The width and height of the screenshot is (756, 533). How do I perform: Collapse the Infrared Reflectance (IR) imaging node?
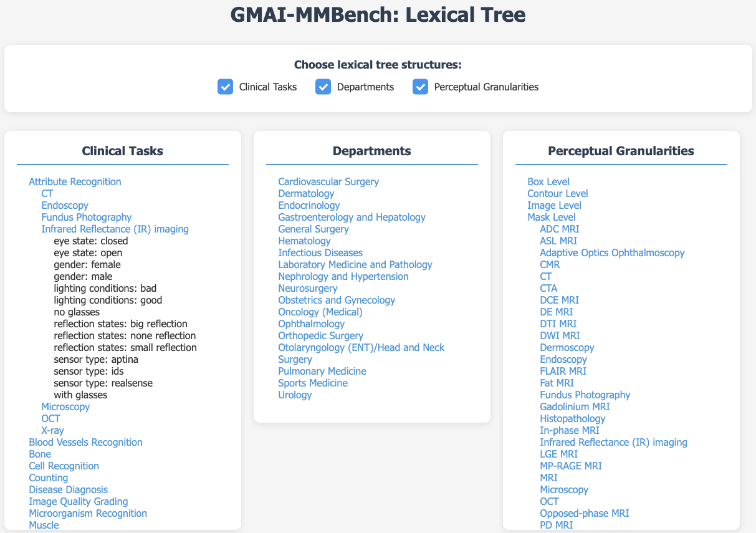[115, 229]
